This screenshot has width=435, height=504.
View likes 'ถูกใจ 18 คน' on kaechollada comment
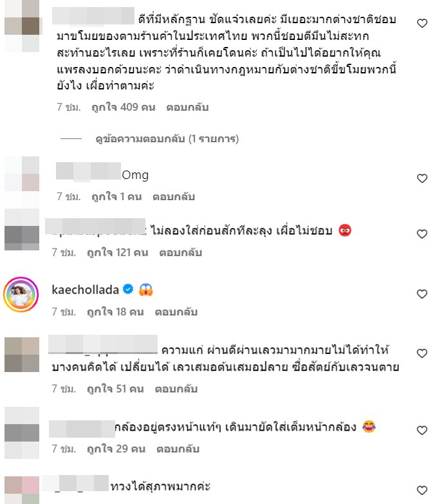coord(115,312)
